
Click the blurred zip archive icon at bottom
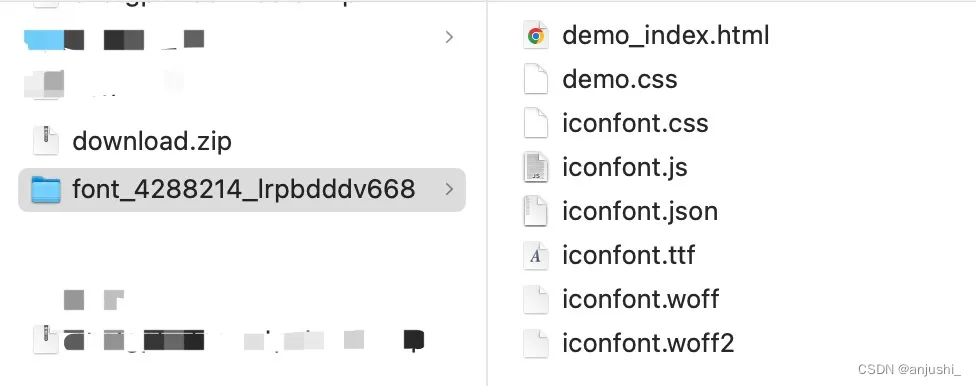(46, 340)
